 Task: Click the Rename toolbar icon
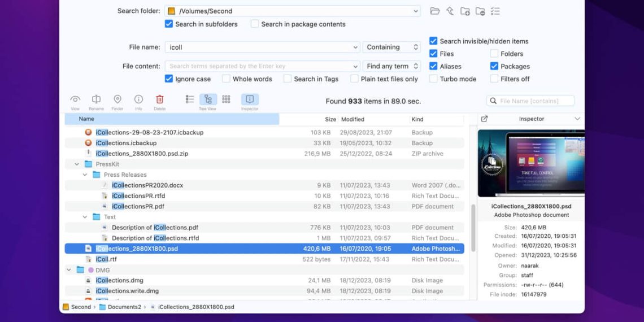tap(96, 99)
